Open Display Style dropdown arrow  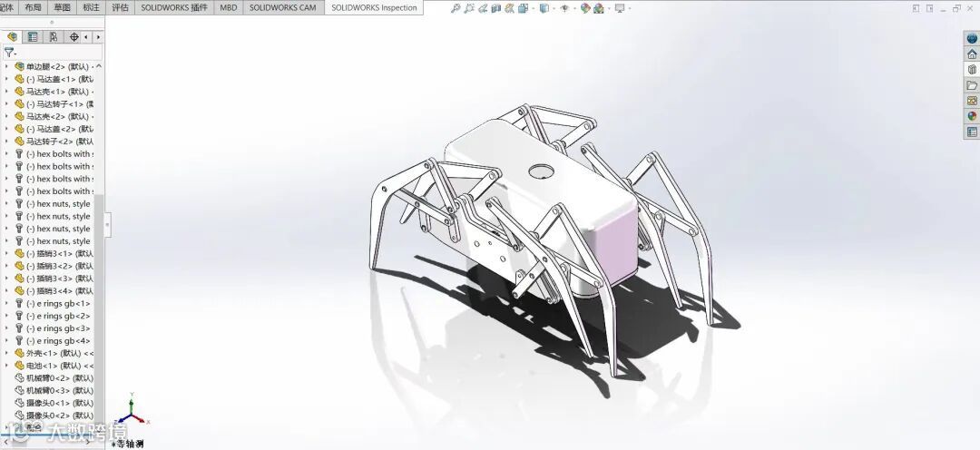[554, 8]
